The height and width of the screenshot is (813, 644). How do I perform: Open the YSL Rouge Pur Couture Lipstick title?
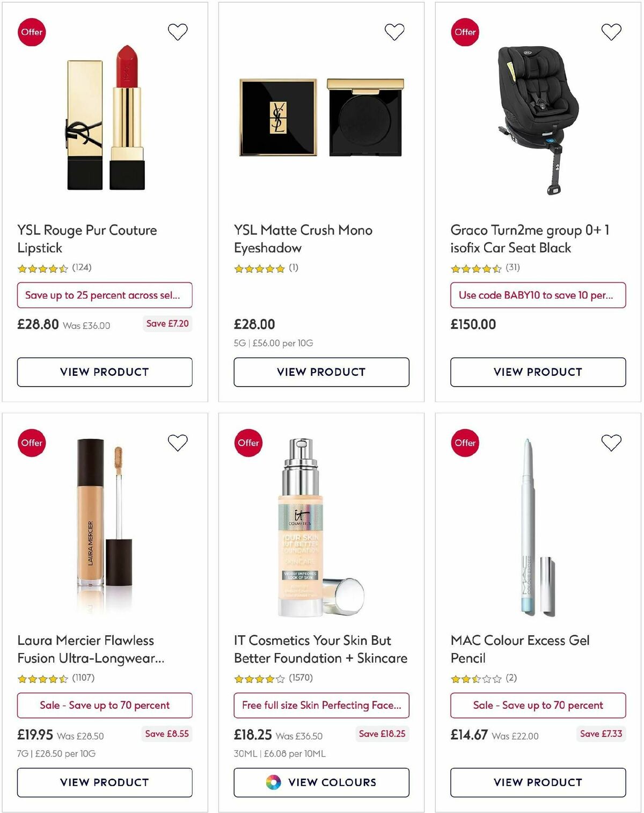(x=86, y=238)
